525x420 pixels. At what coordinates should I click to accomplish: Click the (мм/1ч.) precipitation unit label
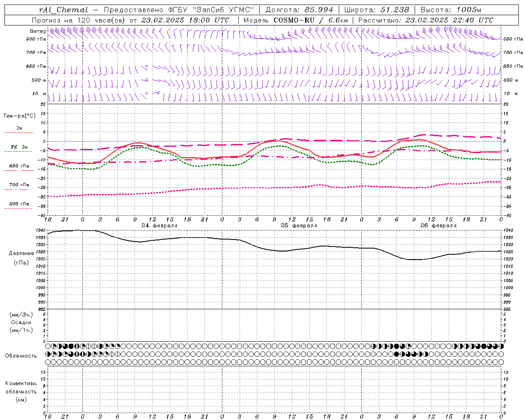(x=21, y=331)
